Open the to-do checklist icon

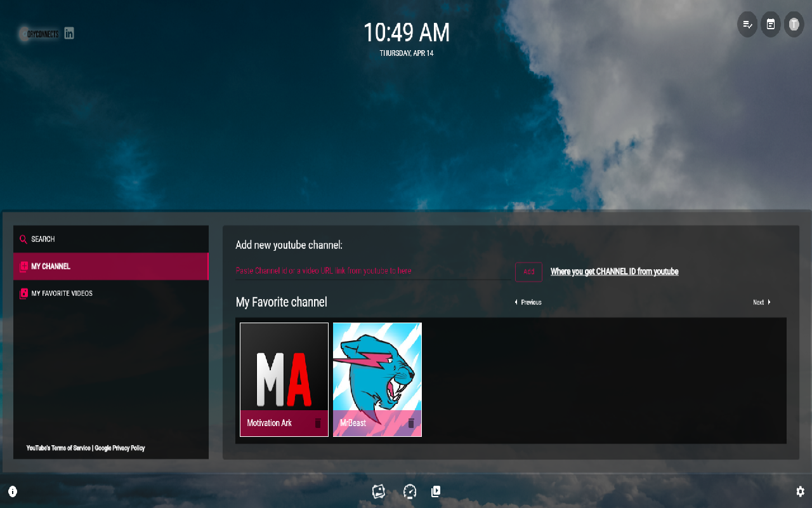747,25
